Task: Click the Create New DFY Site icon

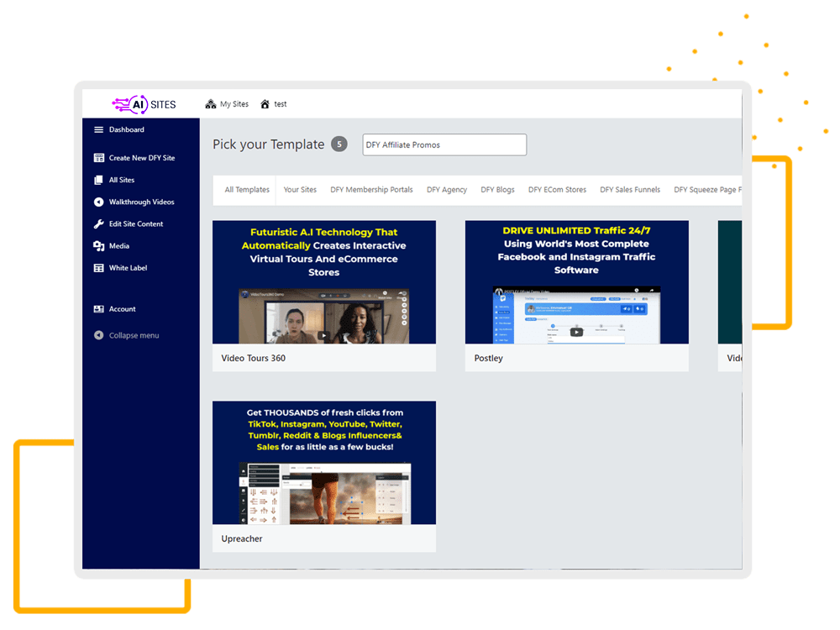Action: point(98,158)
